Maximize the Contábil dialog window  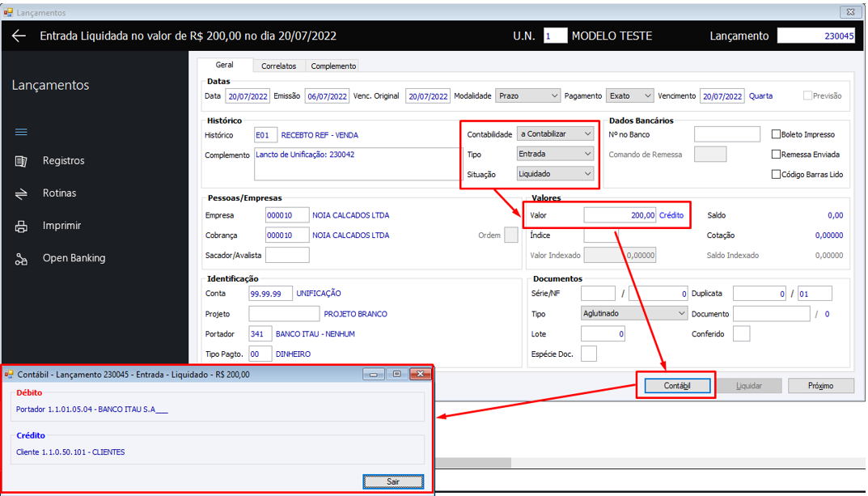pos(397,374)
